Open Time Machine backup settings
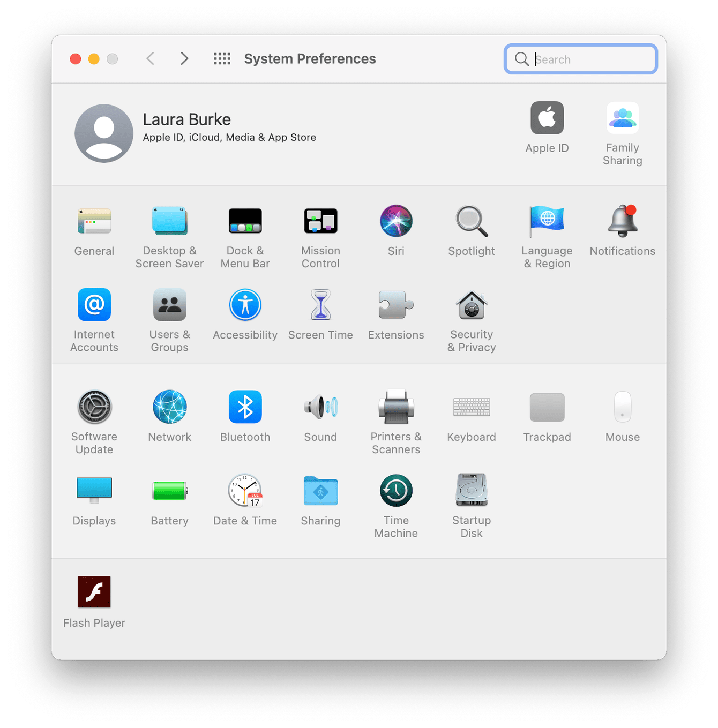 tap(396, 491)
